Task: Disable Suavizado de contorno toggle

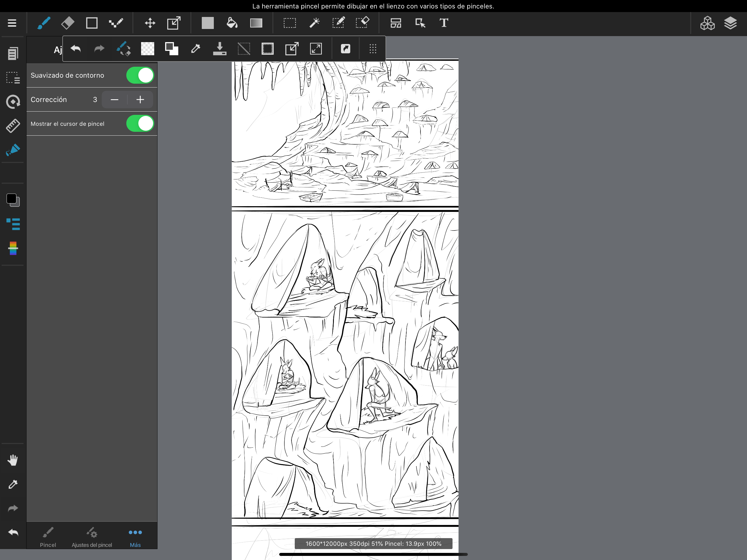Action: (x=140, y=75)
